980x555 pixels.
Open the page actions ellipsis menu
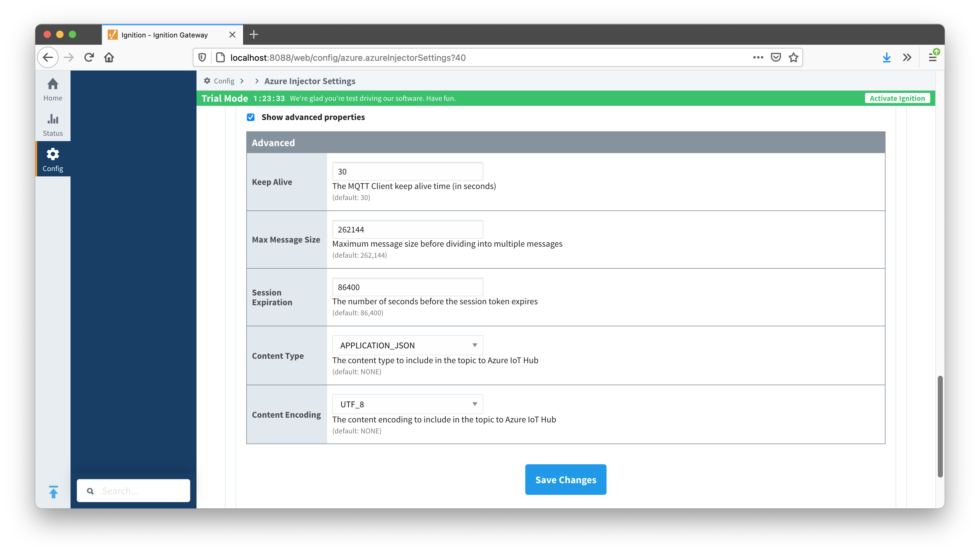coord(758,58)
